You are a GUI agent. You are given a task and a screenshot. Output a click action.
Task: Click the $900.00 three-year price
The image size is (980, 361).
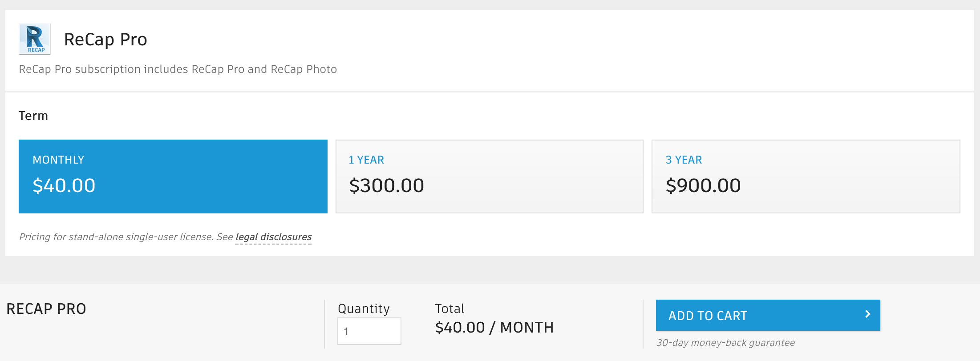tap(703, 185)
